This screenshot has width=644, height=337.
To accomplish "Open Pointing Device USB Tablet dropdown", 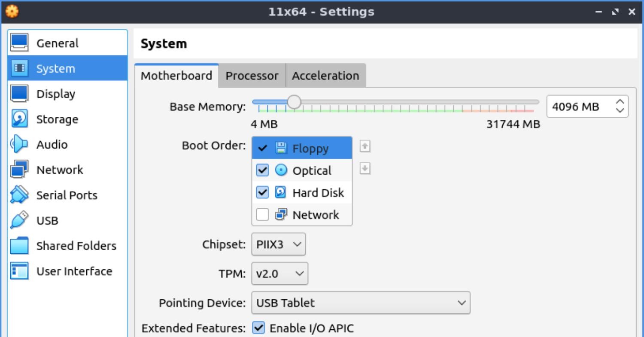I will (x=361, y=303).
